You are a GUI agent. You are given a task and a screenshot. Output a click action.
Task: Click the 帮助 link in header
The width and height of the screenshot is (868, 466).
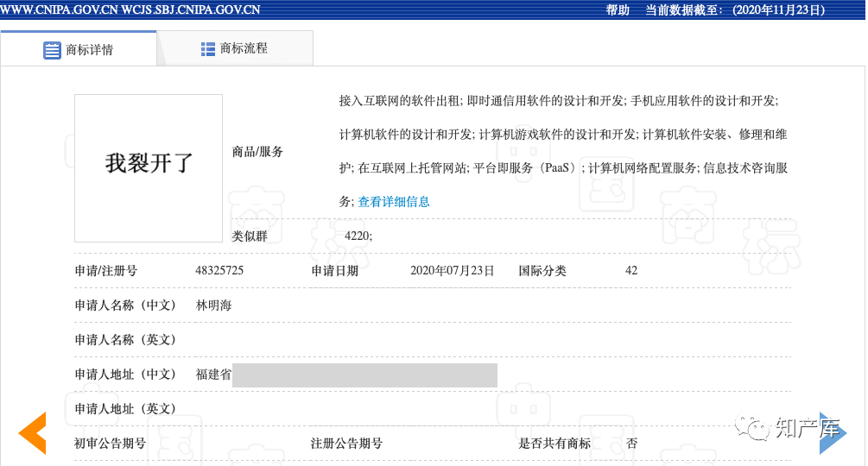pyautogui.click(x=618, y=10)
